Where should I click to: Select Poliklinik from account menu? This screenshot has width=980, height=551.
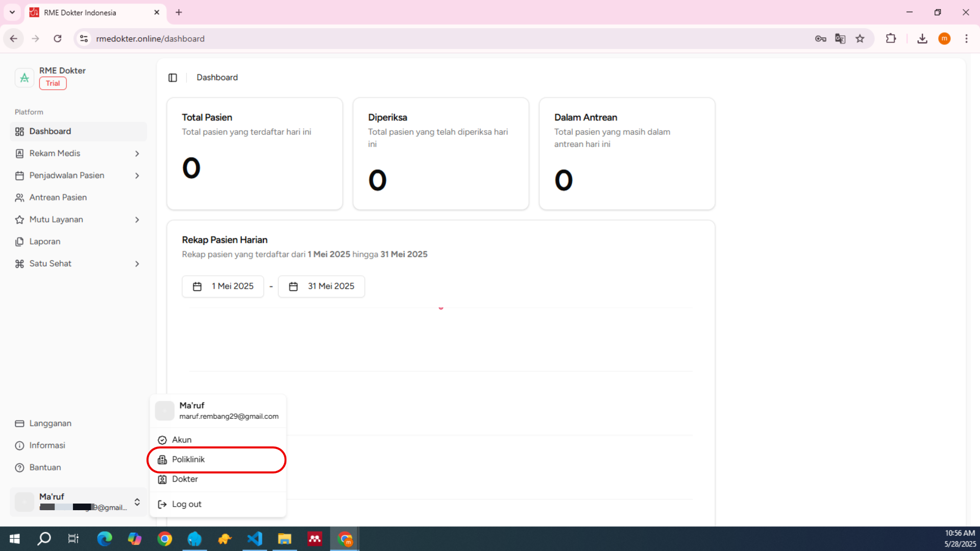(188, 460)
